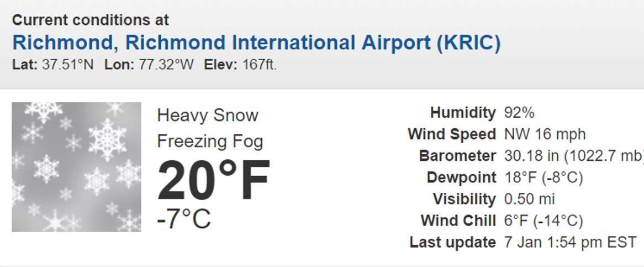Select the latitude value 37.51°N
Screen dimensions: 644x267
[x=68, y=65]
